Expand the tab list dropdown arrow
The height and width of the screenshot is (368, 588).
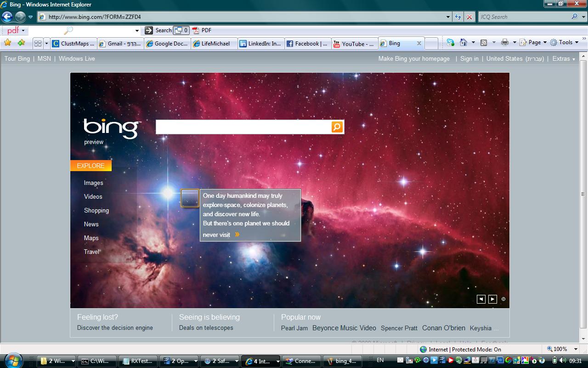pyautogui.click(x=46, y=43)
